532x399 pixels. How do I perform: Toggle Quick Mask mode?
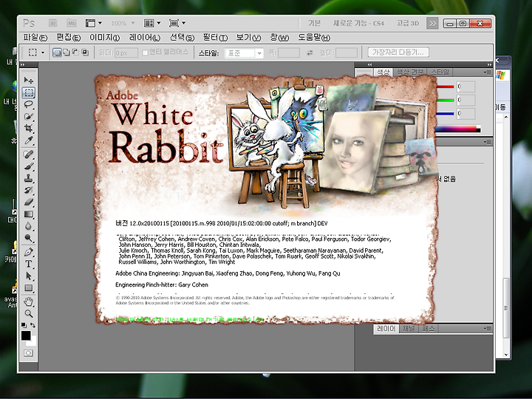(x=29, y=353)
